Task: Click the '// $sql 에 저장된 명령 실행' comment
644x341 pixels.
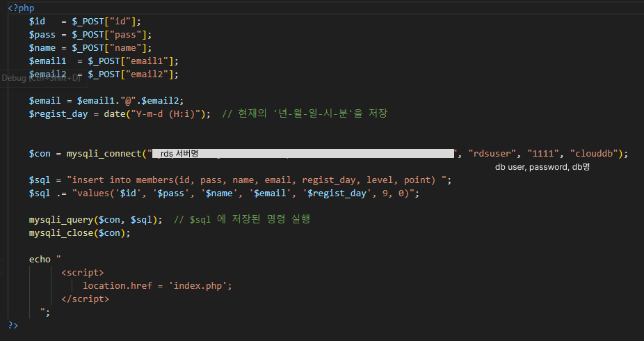Action: [x=241, y=219]
